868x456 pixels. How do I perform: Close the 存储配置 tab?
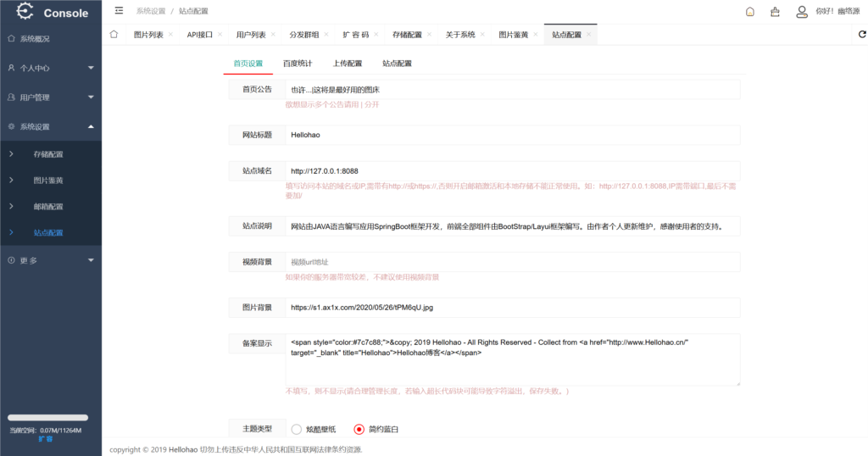tap(429, 34)
